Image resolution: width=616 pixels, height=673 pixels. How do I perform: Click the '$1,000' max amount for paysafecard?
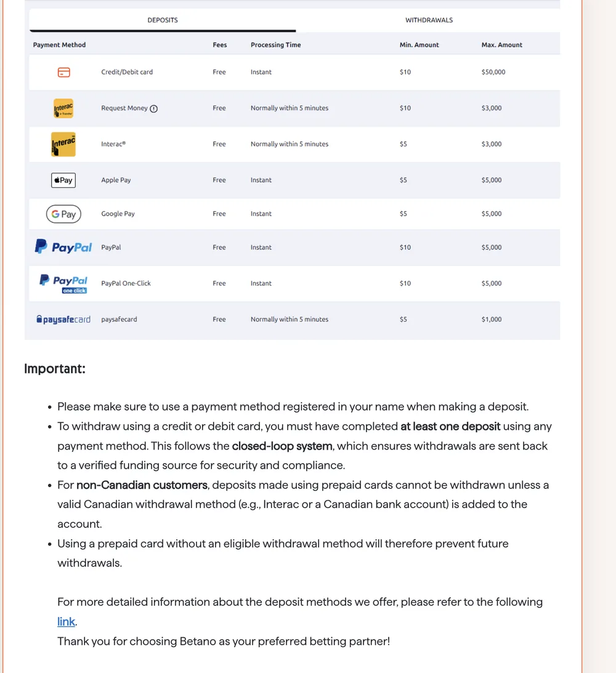pos(492,320)
